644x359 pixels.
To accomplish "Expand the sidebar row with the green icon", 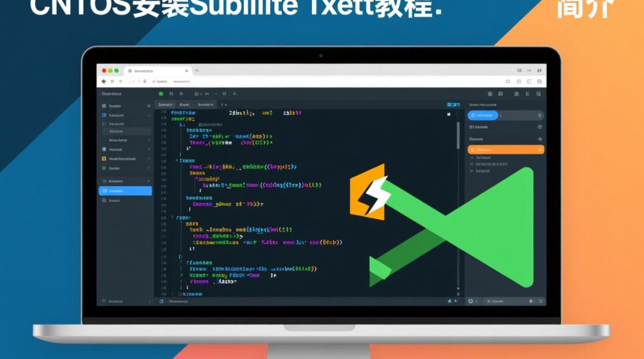I will tap(149, 168).
